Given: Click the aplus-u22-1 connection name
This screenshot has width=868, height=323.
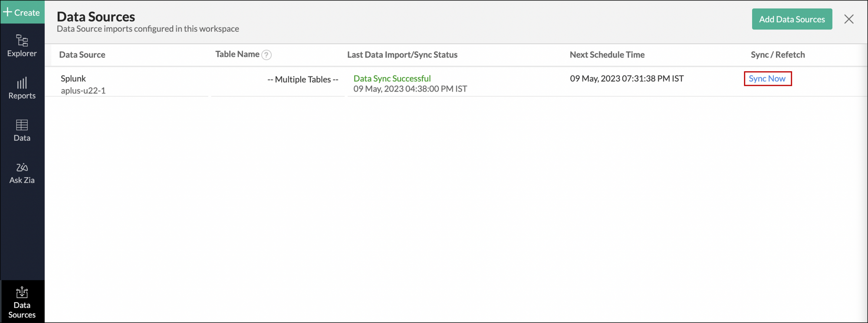Looking at the screenshot, I should 83,91.
